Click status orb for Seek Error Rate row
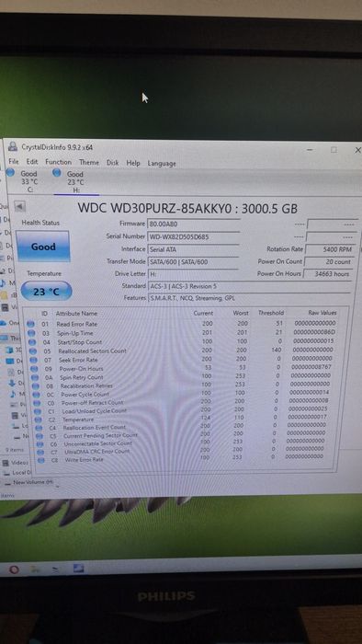The height and width of the screenshot is (644, 362). click(34, 360)
